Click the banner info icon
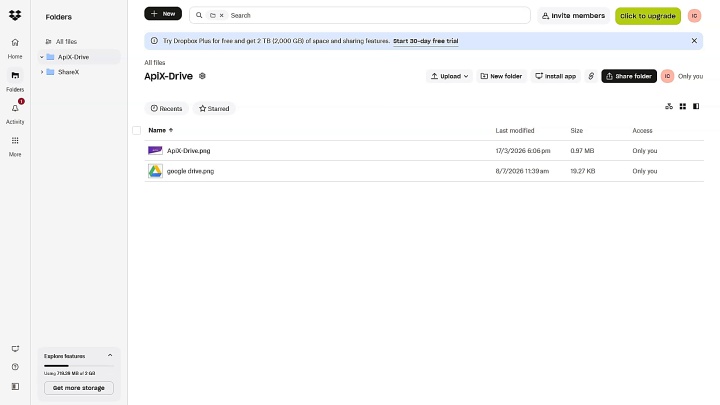Viewport: 720px width, 405px height. point(154,41)
